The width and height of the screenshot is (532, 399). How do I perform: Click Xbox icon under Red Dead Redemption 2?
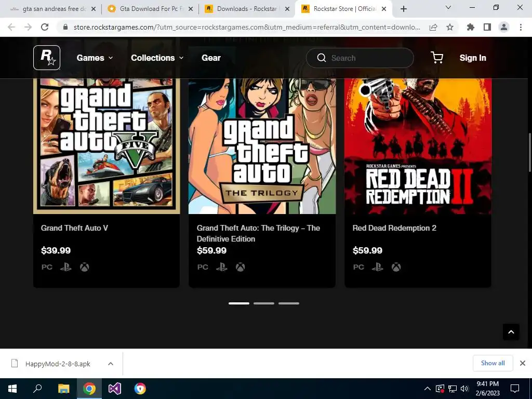pos(396,267)
